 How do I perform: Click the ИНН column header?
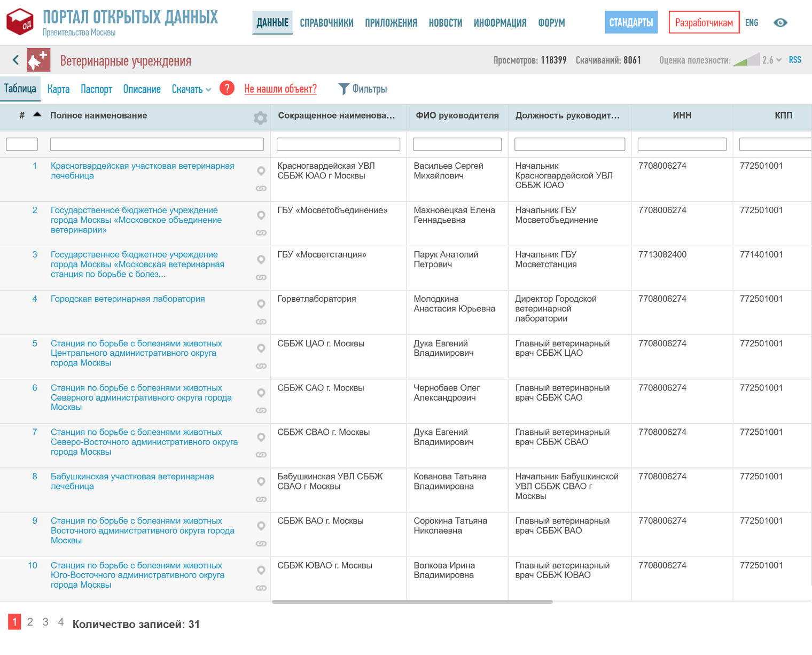pyautogui.click(x=682, y=115)
